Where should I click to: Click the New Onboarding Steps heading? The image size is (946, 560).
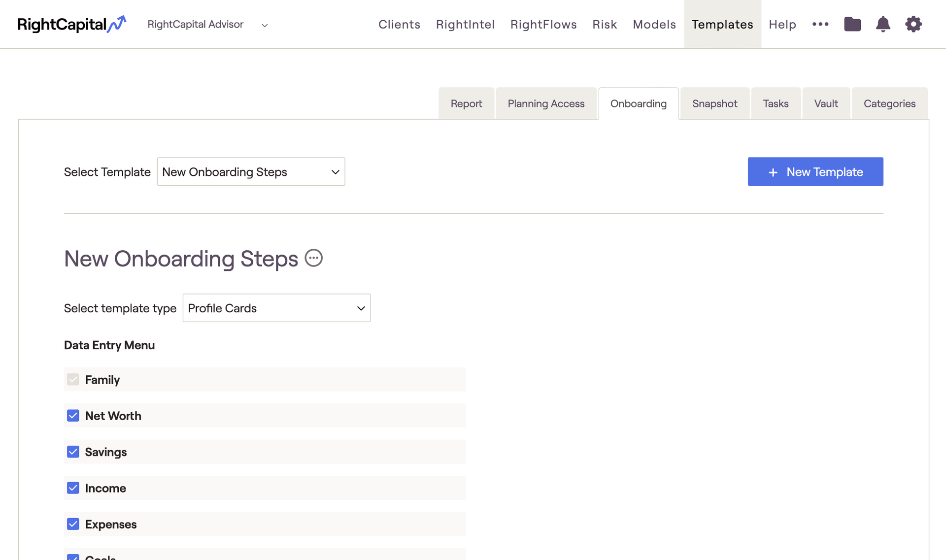[x=181, y=259]
